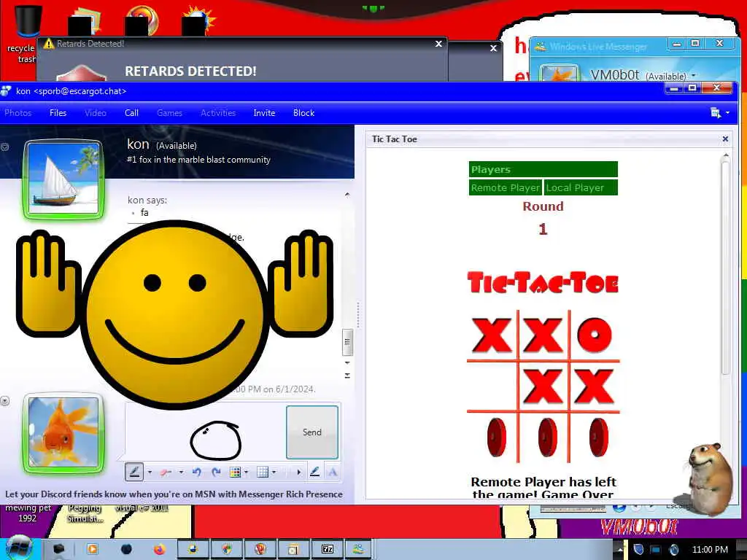This screenshot has height=560, width=747.
Task: Choose the grid background icon
Action: (x=263, y=472)
